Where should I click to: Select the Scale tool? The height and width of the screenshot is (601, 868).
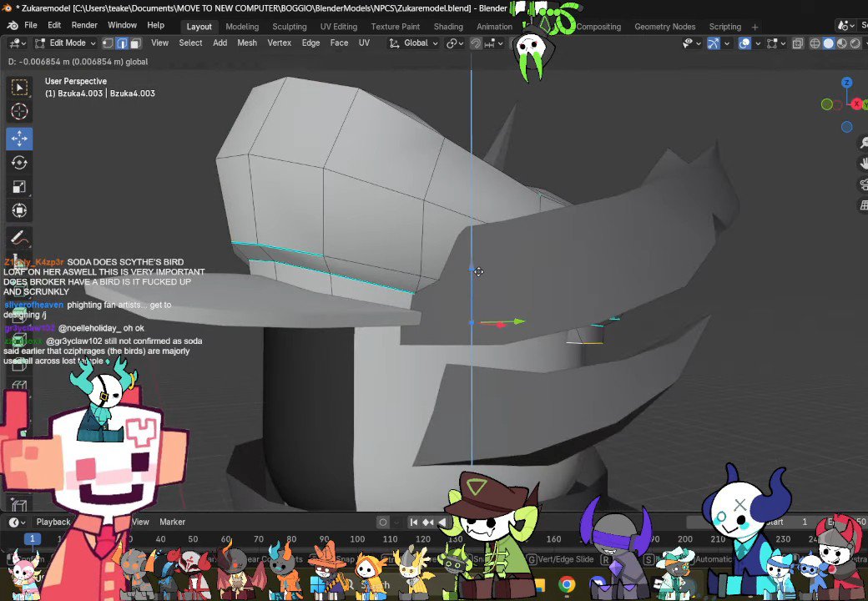click(x=19, y=186)
